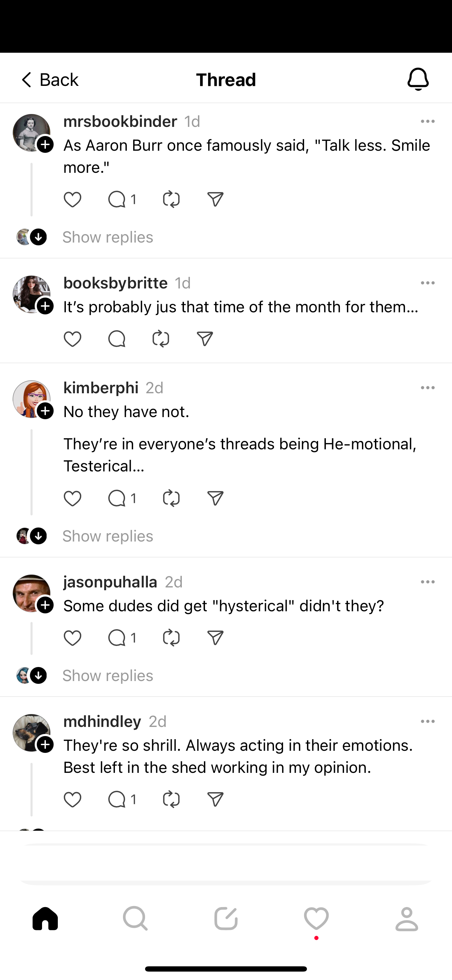Repost kimberphi's reply
This screenshot has width=452, height=980.
pyautogui.click(x=171, y=499)
